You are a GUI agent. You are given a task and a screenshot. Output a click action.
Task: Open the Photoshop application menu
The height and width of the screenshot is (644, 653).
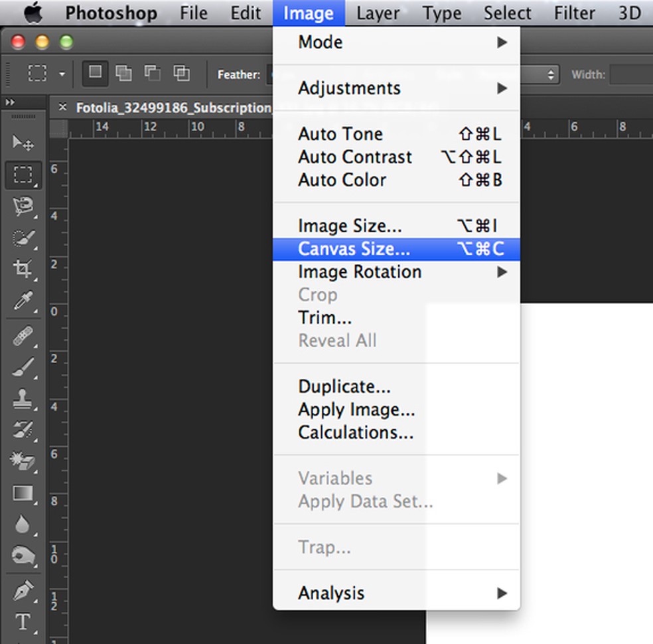(x=111, y=13)
